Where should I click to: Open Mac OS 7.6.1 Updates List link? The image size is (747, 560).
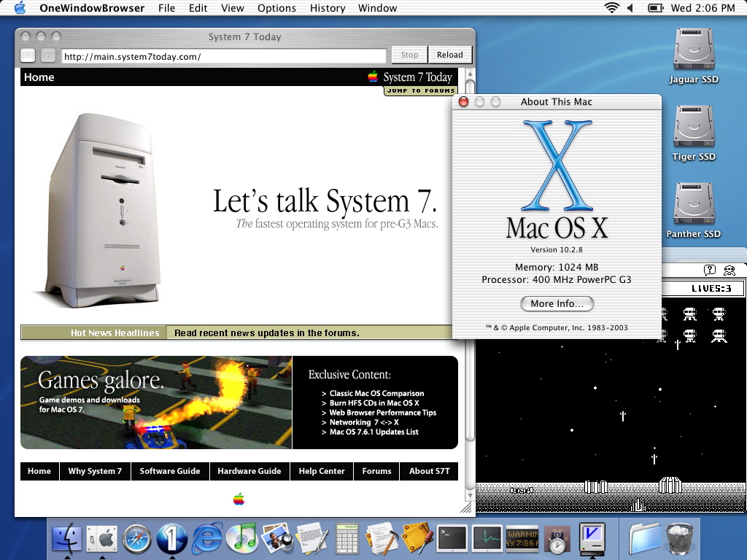[x=374, y=432]
